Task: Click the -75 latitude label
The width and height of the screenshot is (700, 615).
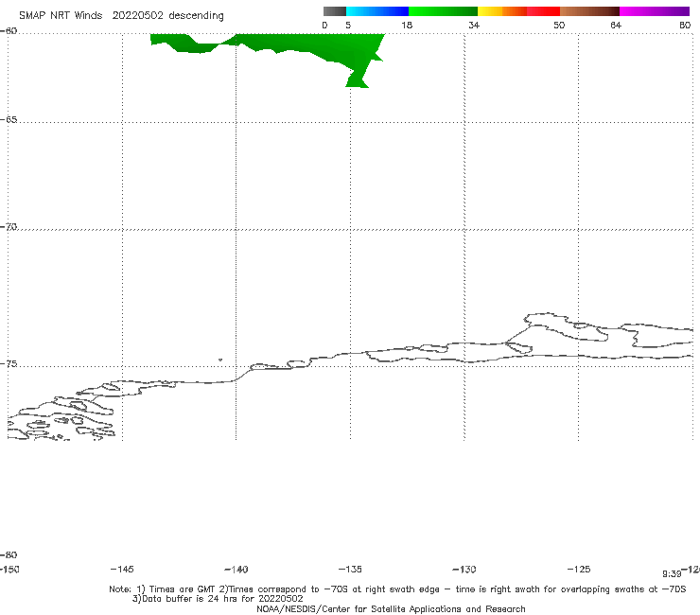Action: [x=9, y=364]
